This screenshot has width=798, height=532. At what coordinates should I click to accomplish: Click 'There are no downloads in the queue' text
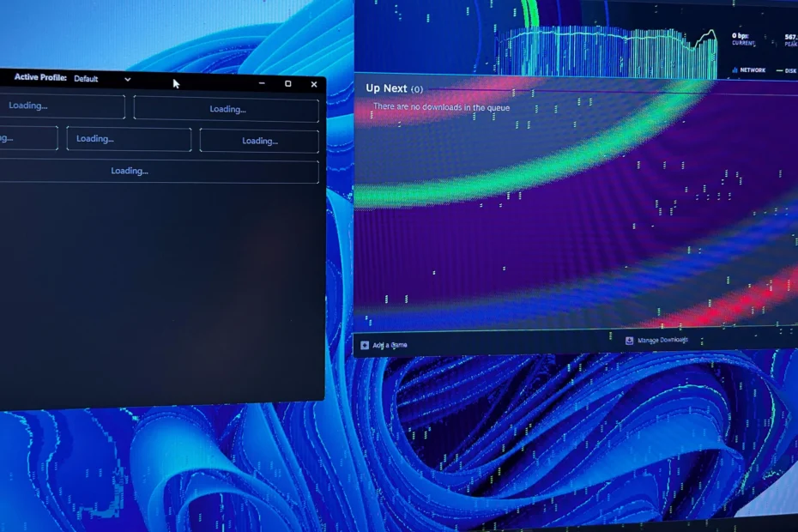(x=441, y=107)
